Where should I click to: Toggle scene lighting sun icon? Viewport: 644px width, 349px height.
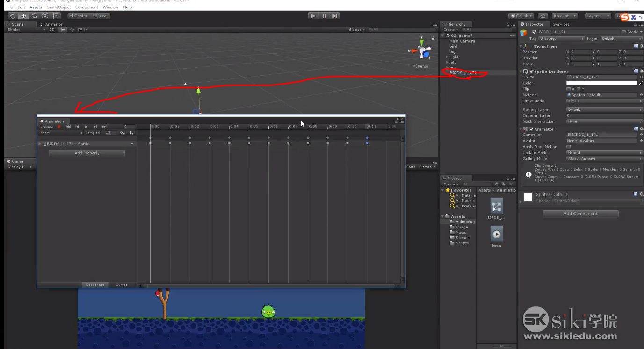62,30
